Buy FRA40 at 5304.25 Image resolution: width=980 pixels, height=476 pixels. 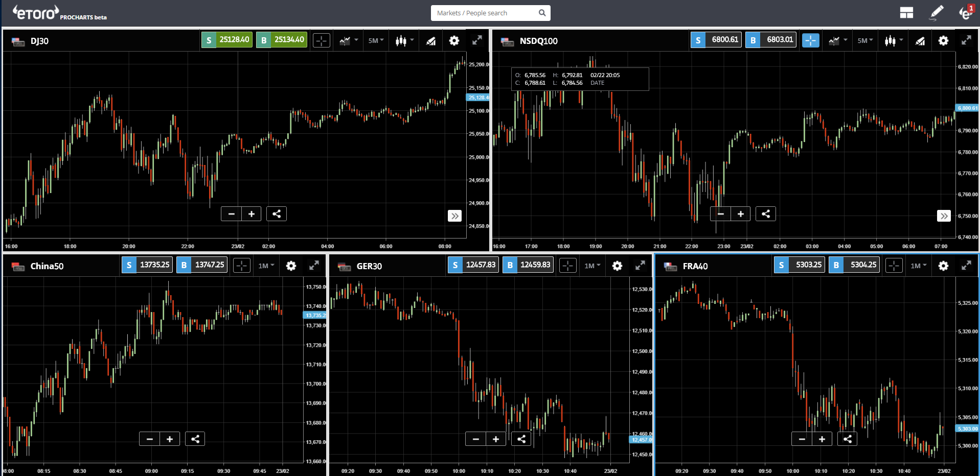tap(854, 265)
